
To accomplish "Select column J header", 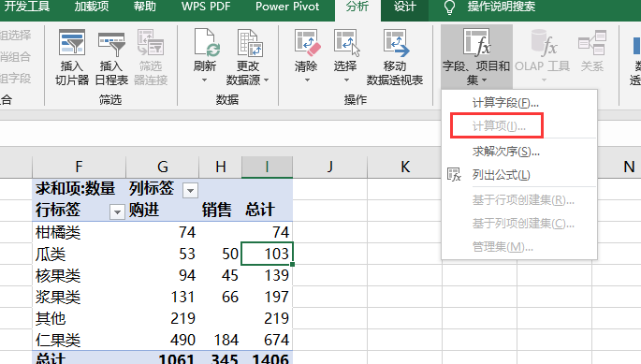I will [330, 167].
